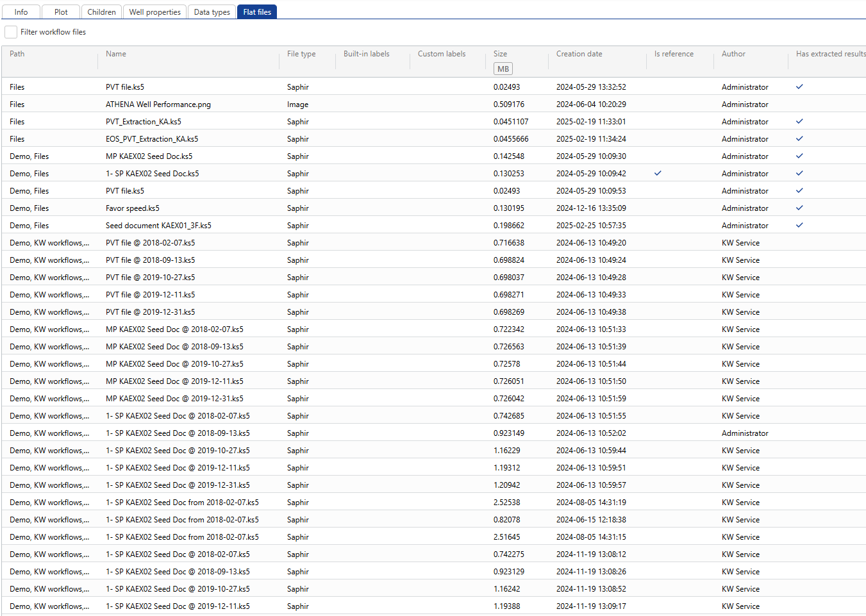Select the Data types tab
This screenshot has height=616, width=866.
(x=212, y=12)
